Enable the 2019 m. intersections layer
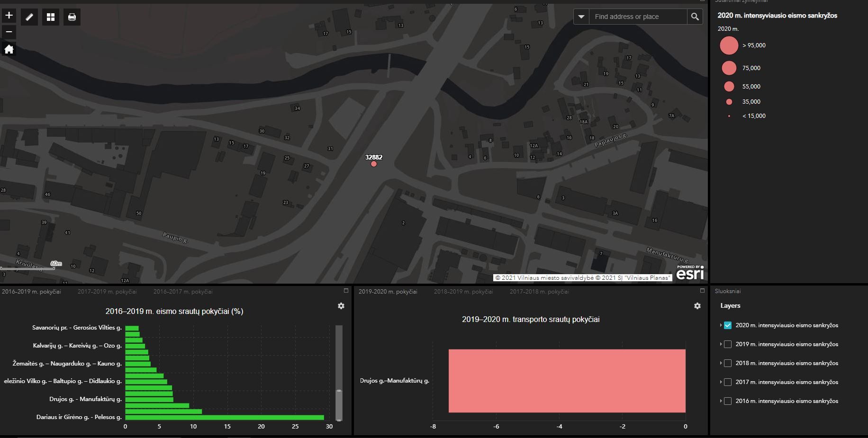 tap(728, 344)
